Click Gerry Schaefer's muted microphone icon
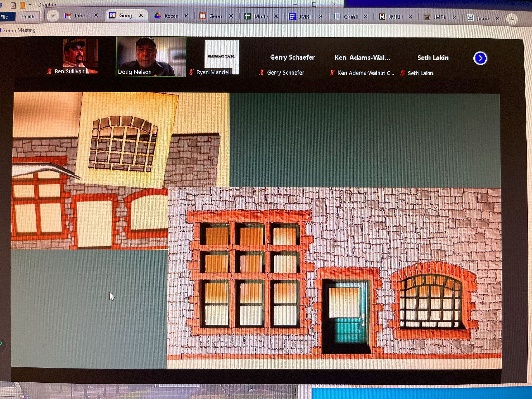 [x=262, y=72]
